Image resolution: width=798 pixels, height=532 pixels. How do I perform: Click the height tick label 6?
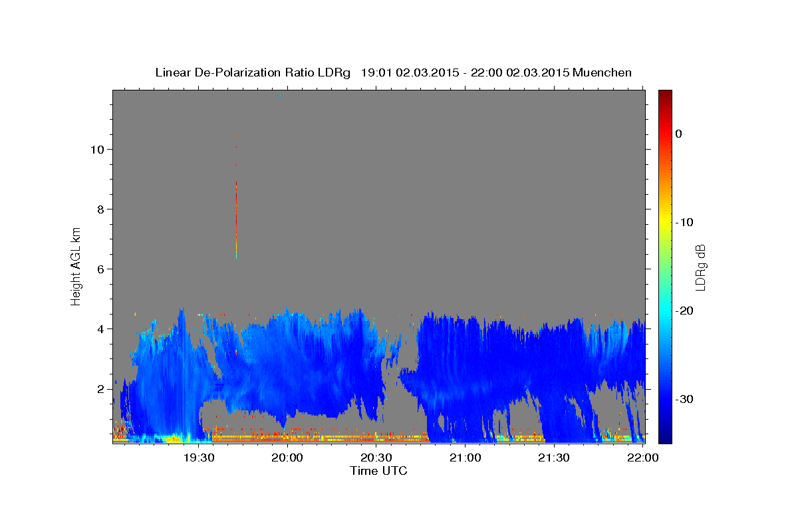click(x=101, y=269)
